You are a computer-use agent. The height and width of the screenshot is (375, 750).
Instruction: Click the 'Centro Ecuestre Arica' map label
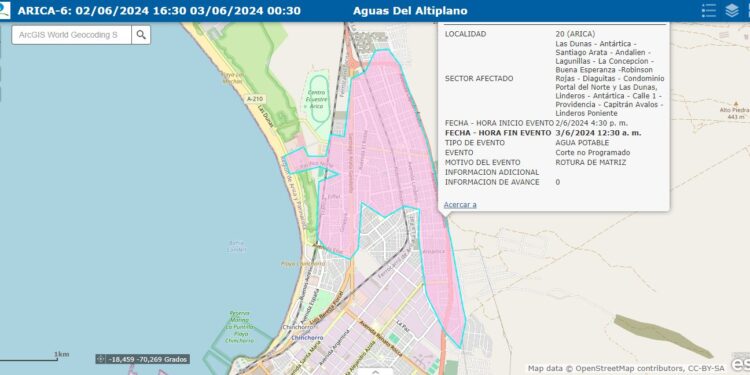(317, 99)
